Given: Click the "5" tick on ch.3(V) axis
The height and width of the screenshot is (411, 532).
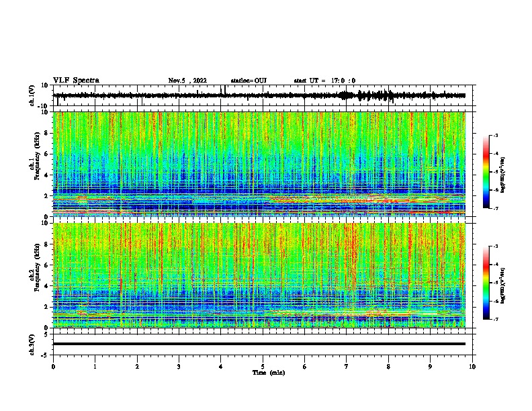Looking at the screenshot, I should 46,334.
